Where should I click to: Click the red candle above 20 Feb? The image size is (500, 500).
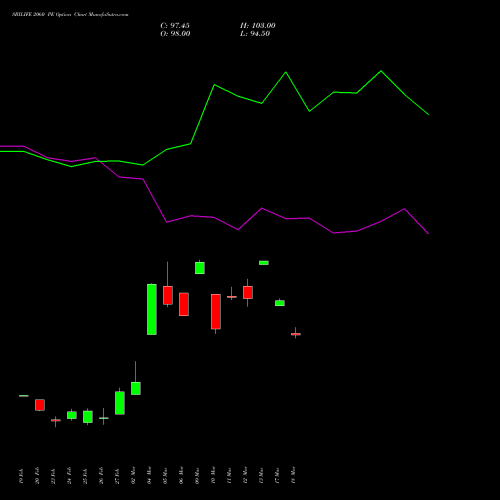(40, 405)
